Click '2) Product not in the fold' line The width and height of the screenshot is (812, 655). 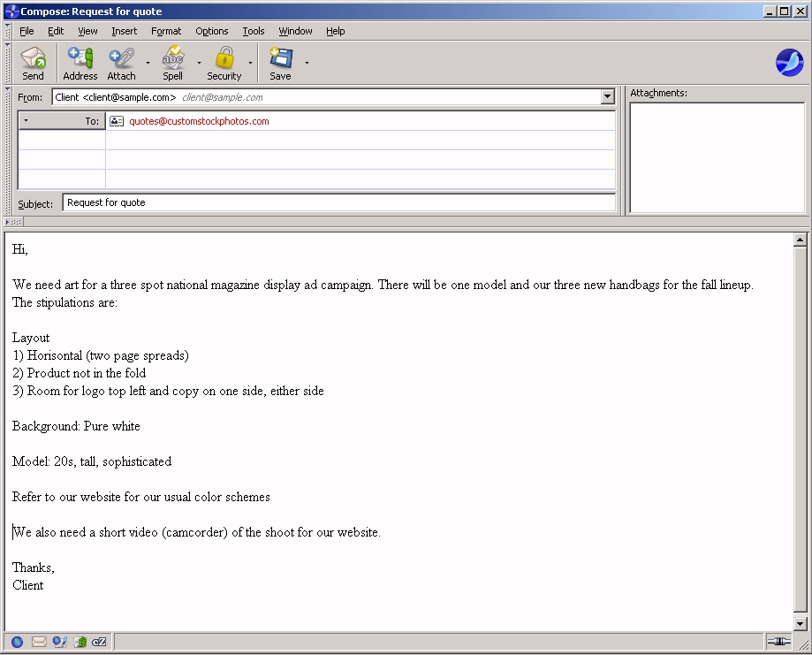pos(80,373)
